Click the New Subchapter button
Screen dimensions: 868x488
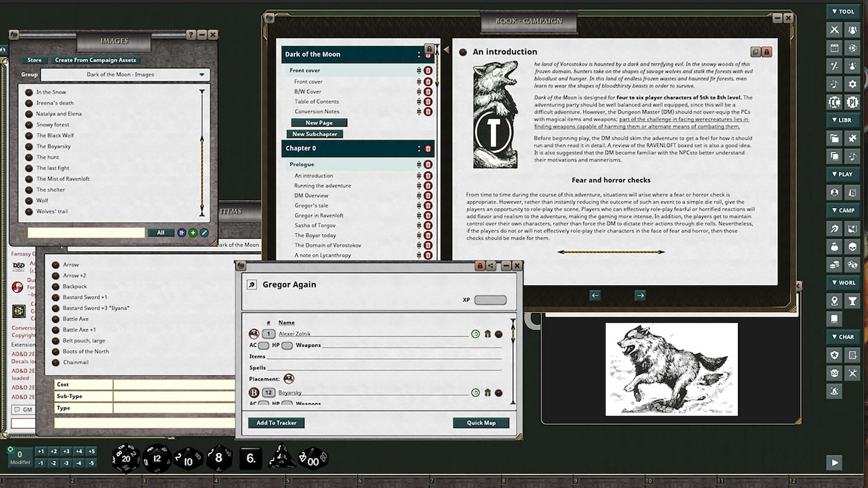(315, 134)
